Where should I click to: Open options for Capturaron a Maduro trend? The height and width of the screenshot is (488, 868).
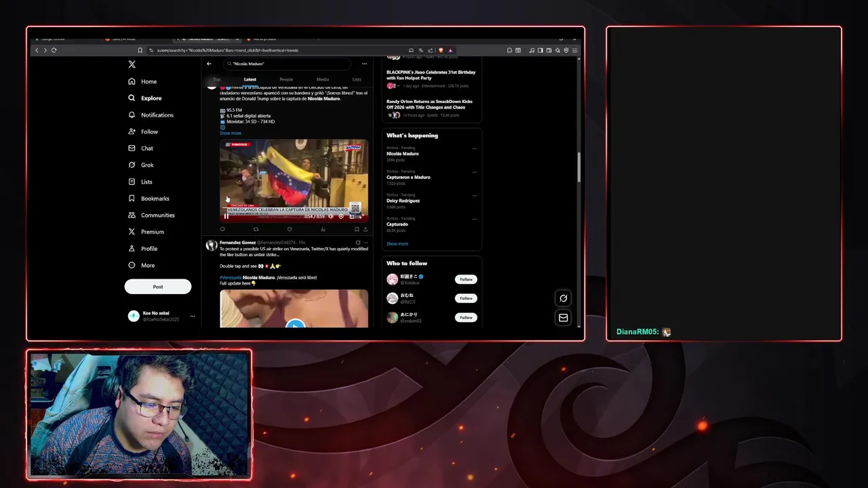[x=475, y=171]
